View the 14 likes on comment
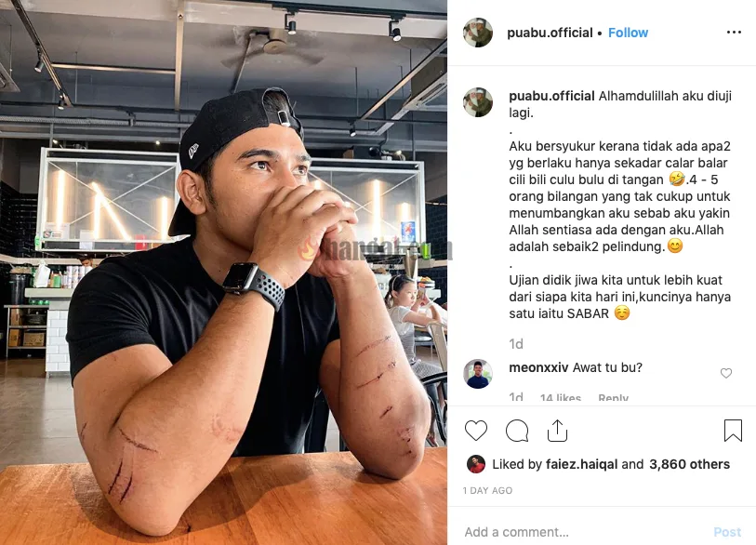The height and width of the screenshot is (545, 756). pyautogui.click(x=560, y=398)
